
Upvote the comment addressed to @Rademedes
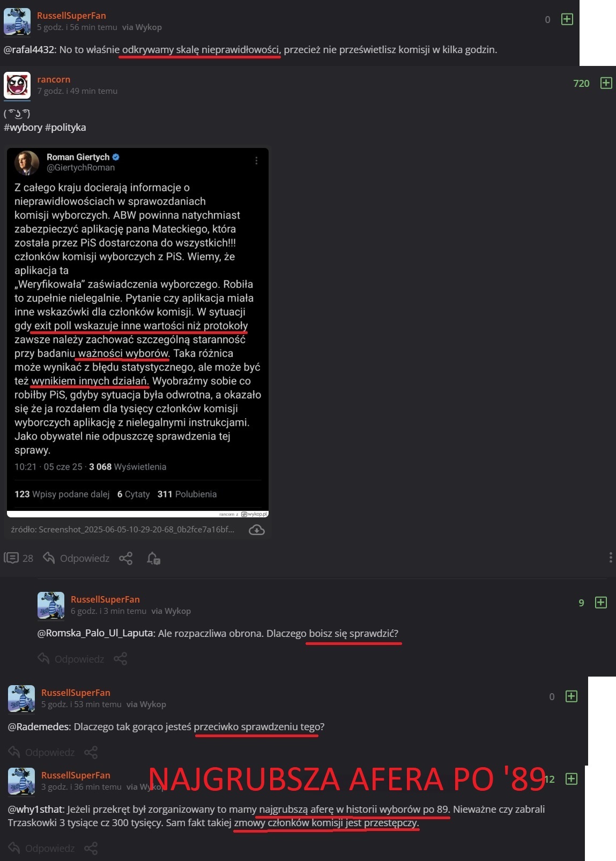coord(572,696)
